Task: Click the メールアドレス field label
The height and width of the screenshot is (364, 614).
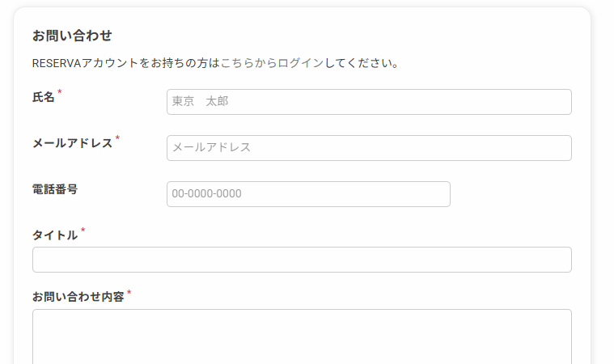Action: coord(73,143)
